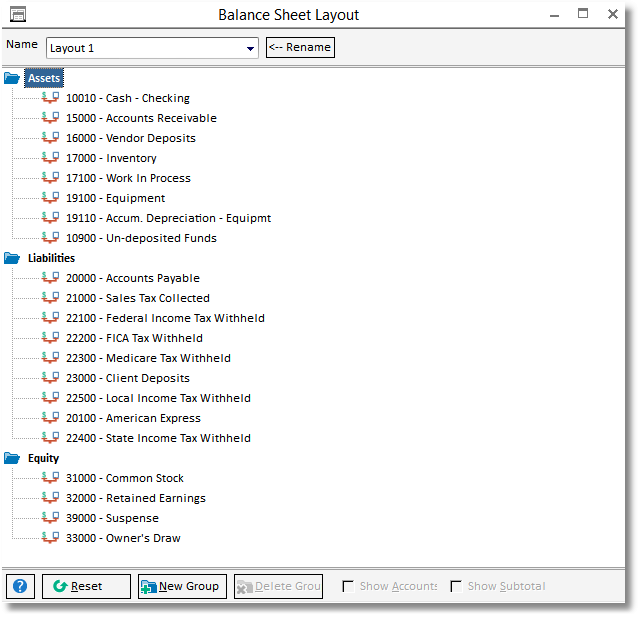Select the Liabilities group label
Image resolution: width=639 pixels, height=617 pixels.
point(51,258)
